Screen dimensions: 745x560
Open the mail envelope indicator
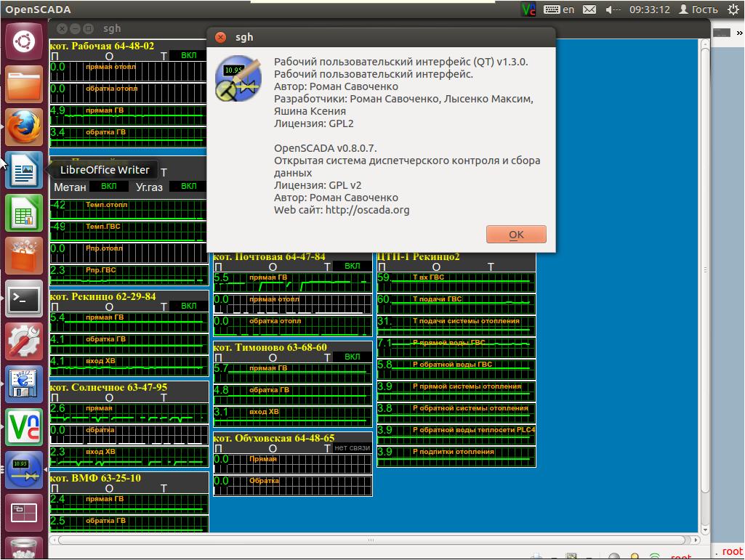click(589, 9)
